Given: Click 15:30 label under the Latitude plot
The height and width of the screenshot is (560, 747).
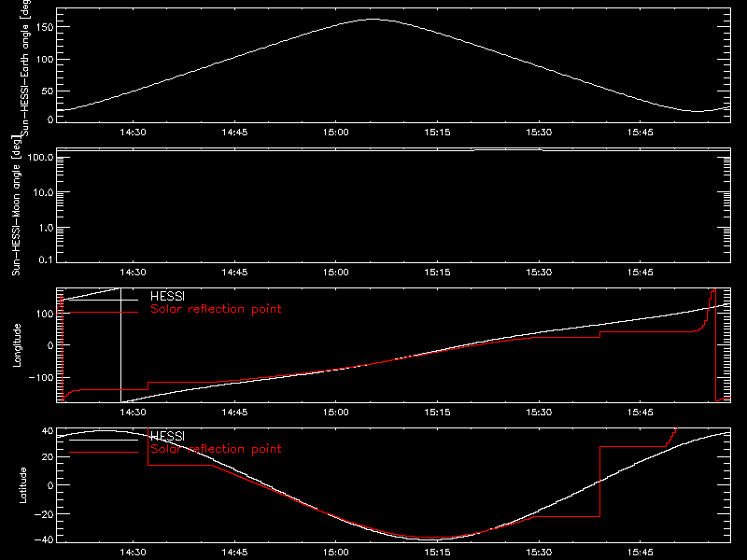Looking at the screenshot, I should coord(539,553).
